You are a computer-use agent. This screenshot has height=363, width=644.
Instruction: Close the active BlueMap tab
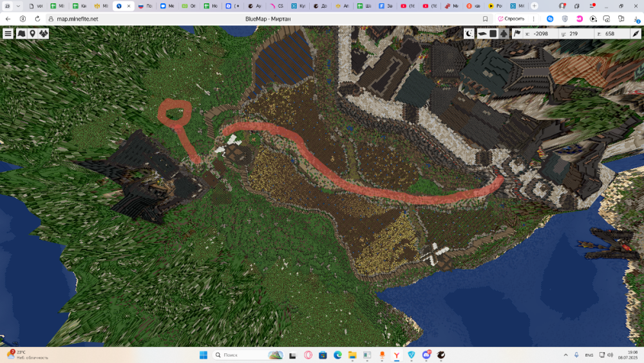coord(129,6)
